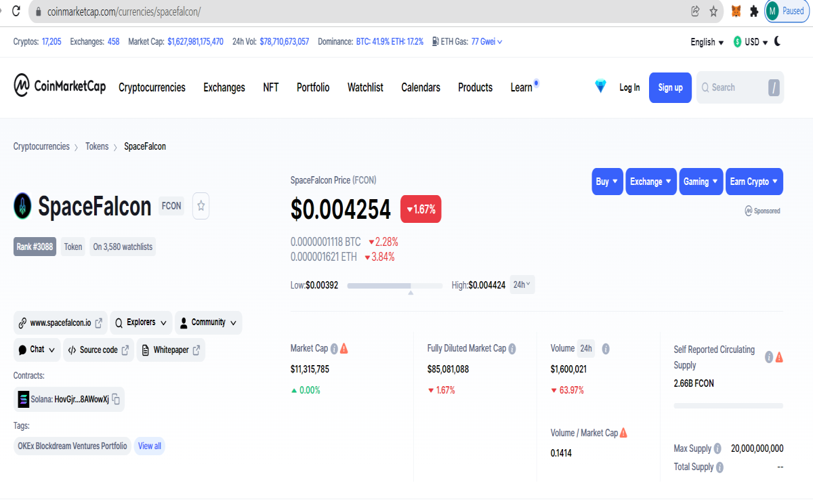The image size is (813, 504).
Task: Open the Buy dropdown
Action: click(607, 182)
